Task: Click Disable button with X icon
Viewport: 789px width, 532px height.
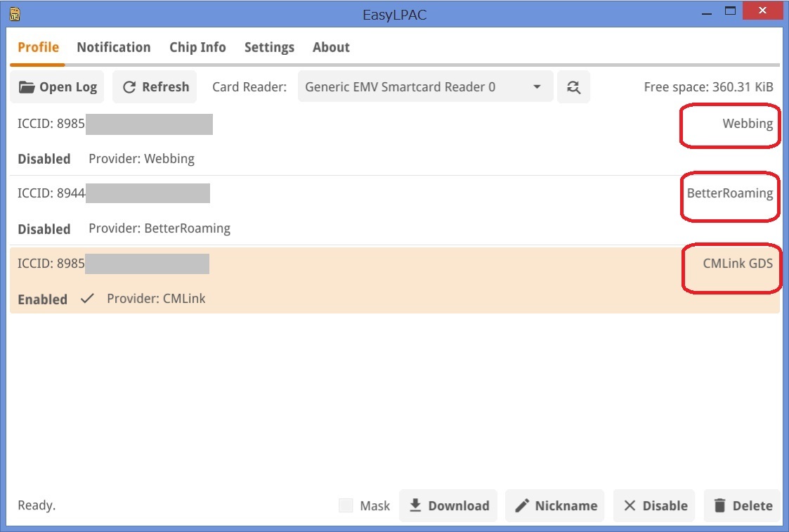Action: [x=654, y=506]
